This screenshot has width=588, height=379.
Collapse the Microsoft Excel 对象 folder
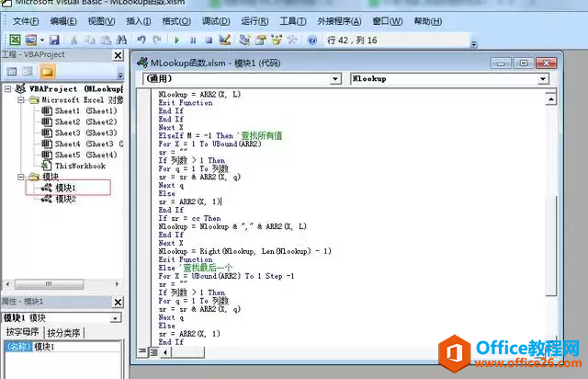pos(21,100)
